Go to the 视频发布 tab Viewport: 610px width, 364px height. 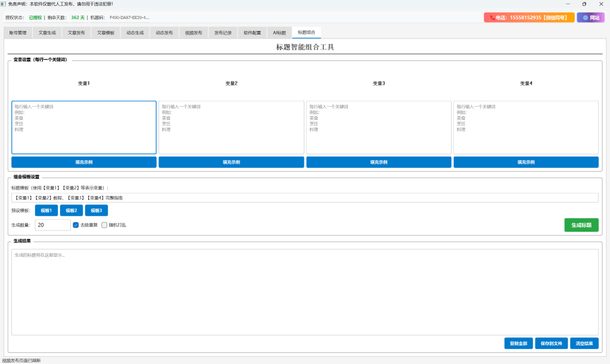click(x=194, y=33)
